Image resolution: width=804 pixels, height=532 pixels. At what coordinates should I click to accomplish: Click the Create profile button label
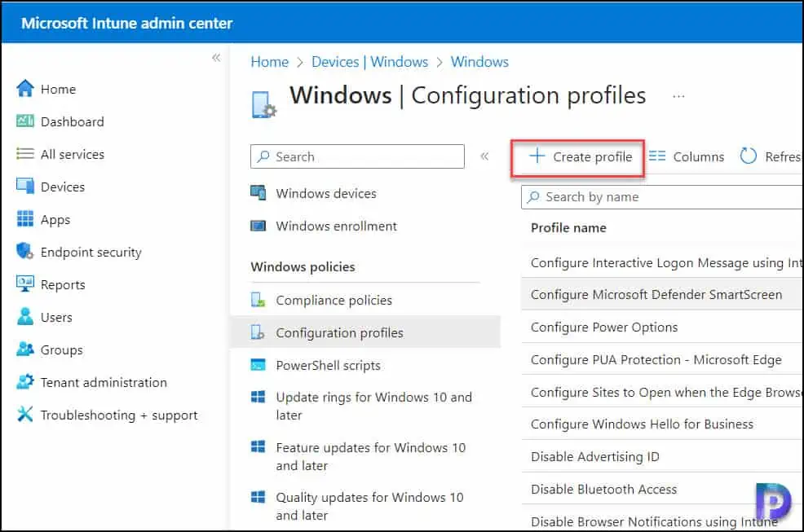tap(592, 157)
